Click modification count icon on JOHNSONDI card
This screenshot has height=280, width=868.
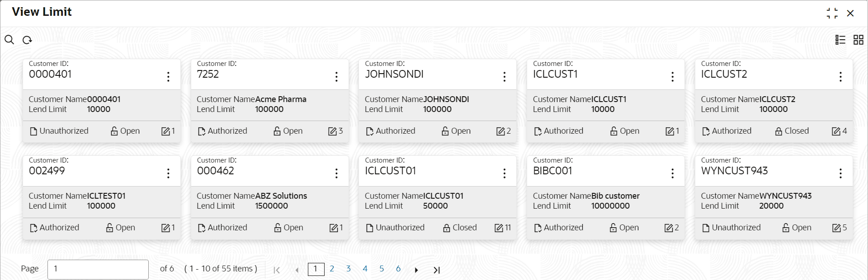coord(500,131)
